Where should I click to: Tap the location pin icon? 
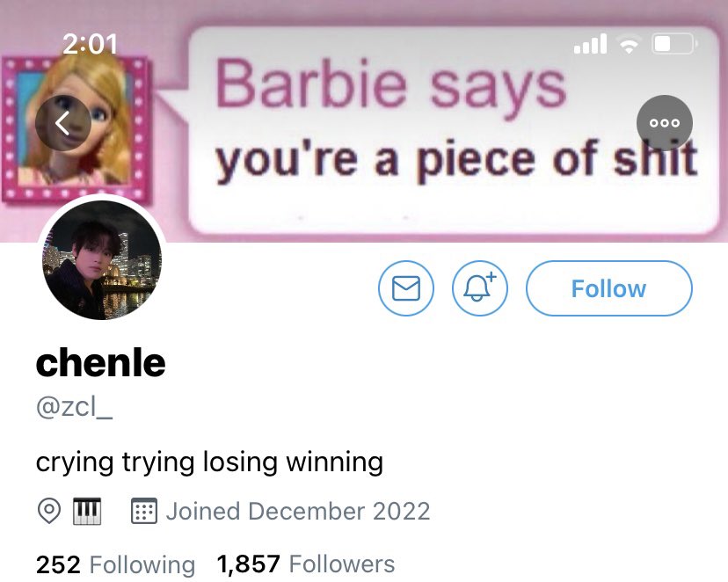point(48,511)
